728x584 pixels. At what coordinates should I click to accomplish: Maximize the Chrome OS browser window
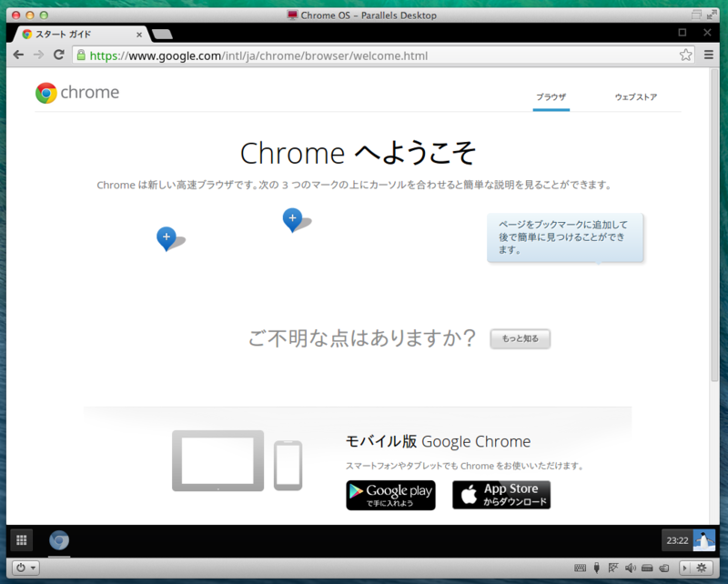[x=682, y=33]
